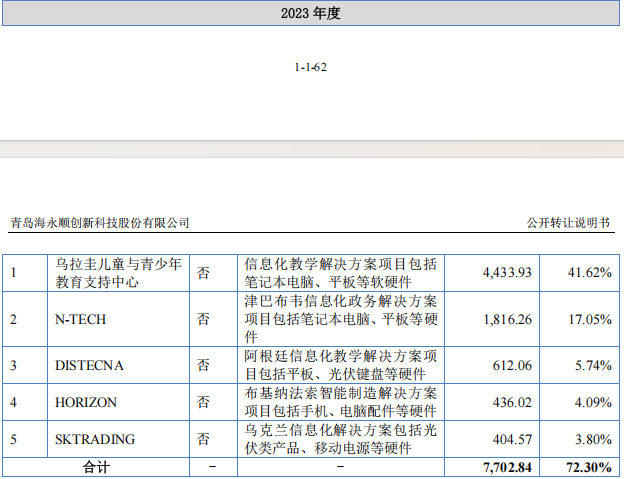Viewport: 624px width, 479px height.
Task: Click the DISTECNA customer name cell
Action: pos(90,365)
